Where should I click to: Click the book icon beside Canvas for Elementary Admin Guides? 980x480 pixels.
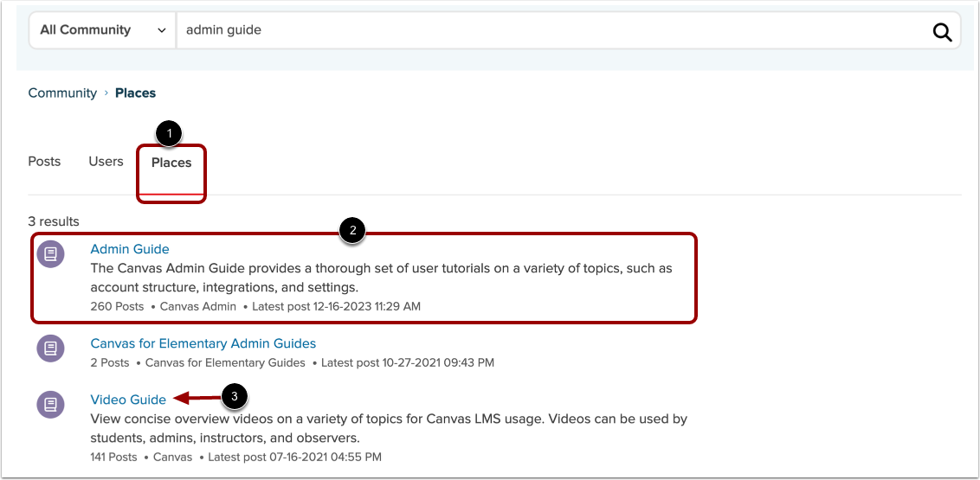tap(50, 349)
